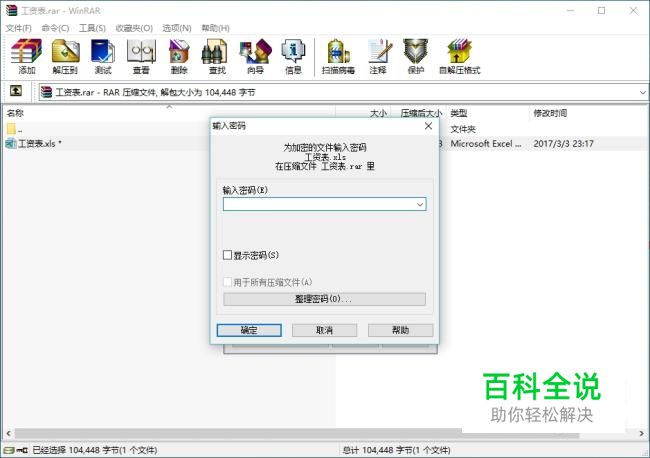Click the 工资表.xls file icon
Image resolution: width=650 pixels, height=458 pixels.
10,143
